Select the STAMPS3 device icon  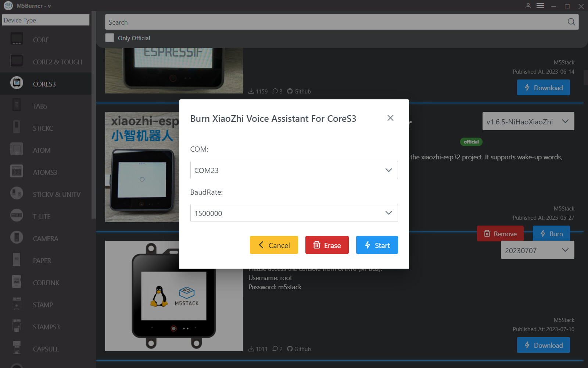coord(17,326)
